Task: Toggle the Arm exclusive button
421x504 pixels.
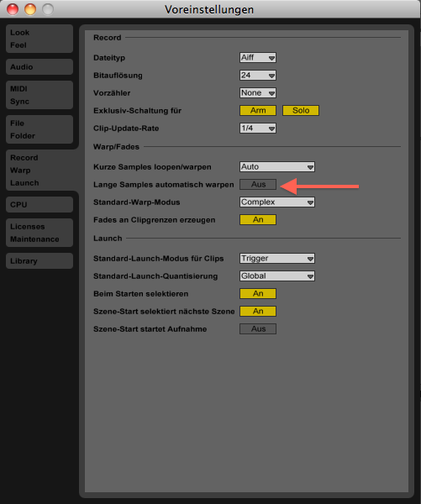Action: click(x=258, y=111)
